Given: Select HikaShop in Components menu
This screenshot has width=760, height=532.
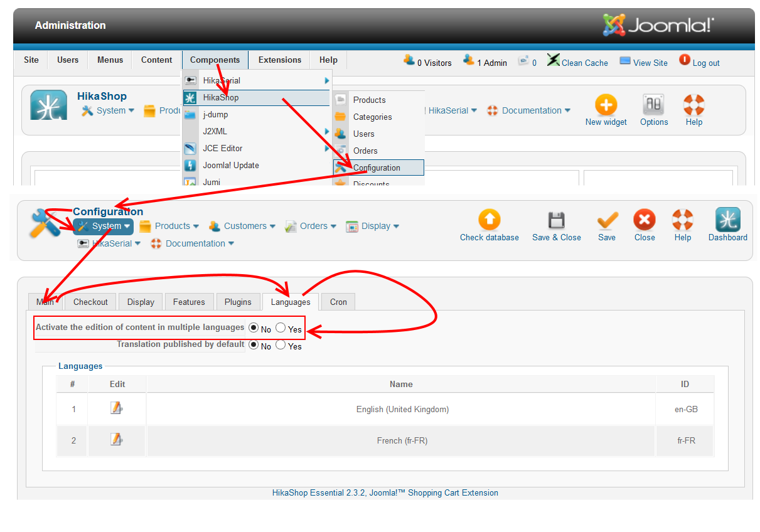Looking at the screenshot, I should point(256,97).
